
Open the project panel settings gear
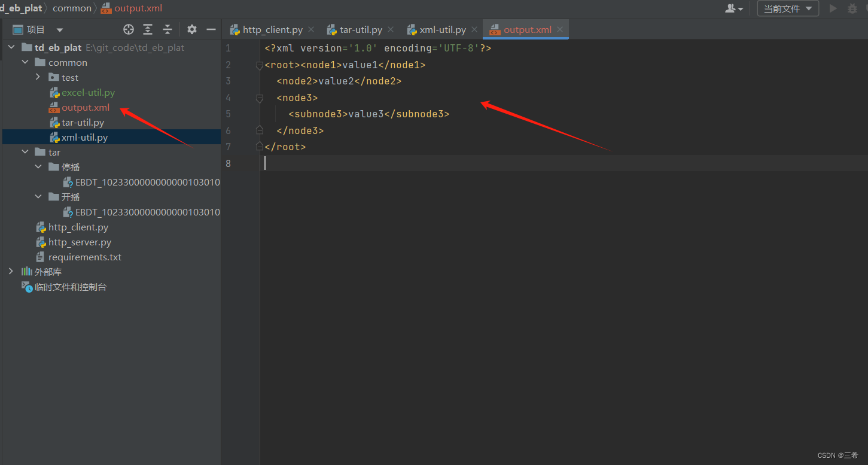[191, 29]
